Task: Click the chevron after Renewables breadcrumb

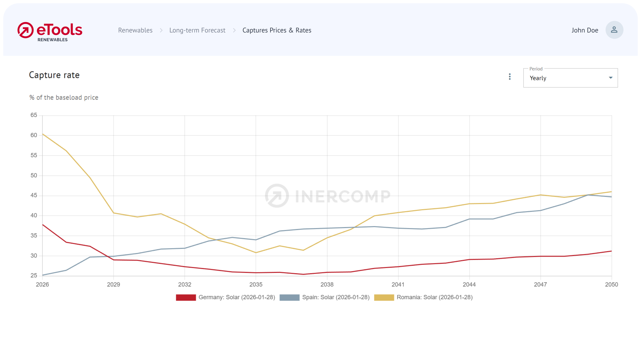Action: click(161, 30)
